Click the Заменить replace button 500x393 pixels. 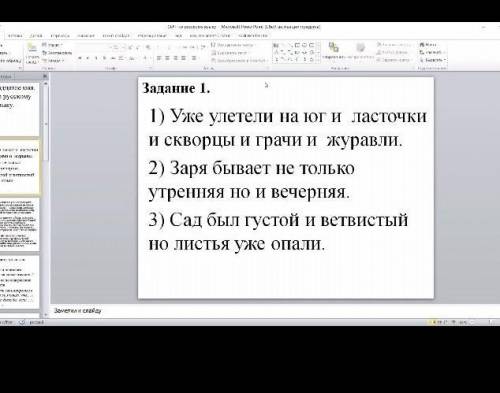431,52
